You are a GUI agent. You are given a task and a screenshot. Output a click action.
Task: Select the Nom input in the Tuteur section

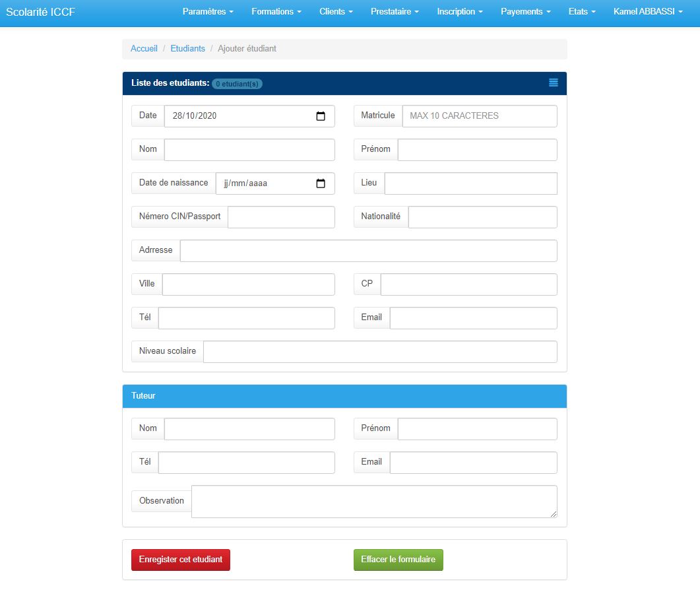249,428
